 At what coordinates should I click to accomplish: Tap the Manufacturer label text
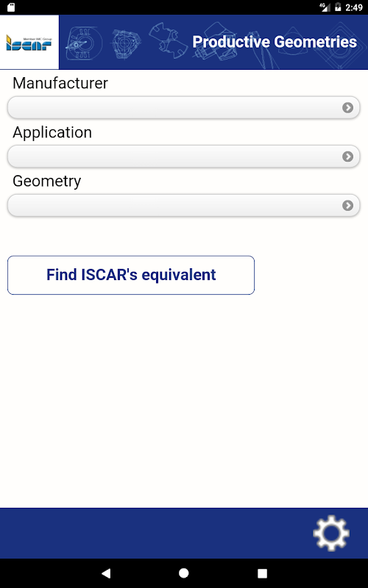click(x=60, y=83)
